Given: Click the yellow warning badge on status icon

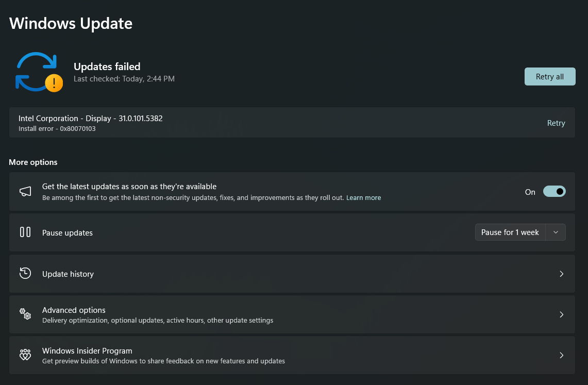Looking at the screenshot, I should pos(54,82).
